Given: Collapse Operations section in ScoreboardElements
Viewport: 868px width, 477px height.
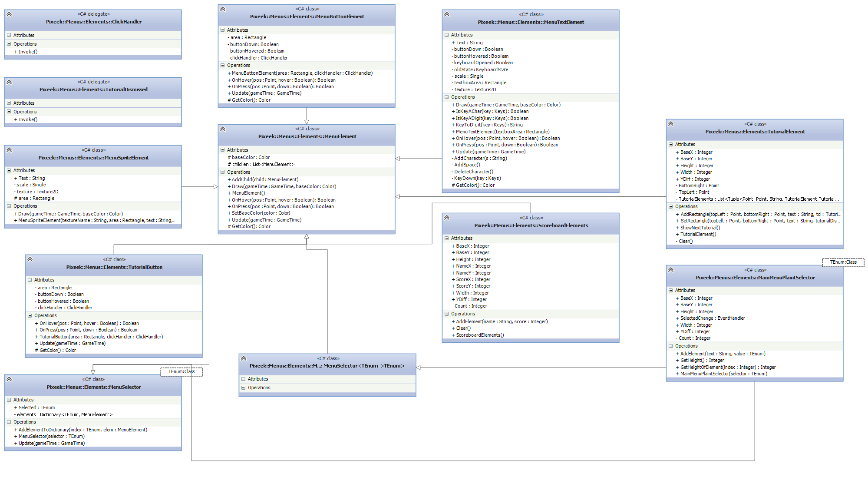Looking at the screenshot, I should 447,314.
